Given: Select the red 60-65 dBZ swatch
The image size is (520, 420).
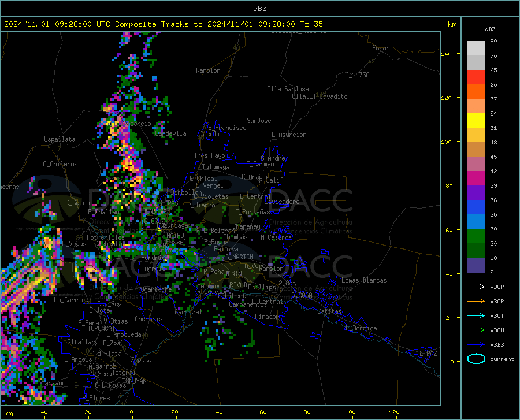Looking at the screenshot, I should [x=476, y=77].
